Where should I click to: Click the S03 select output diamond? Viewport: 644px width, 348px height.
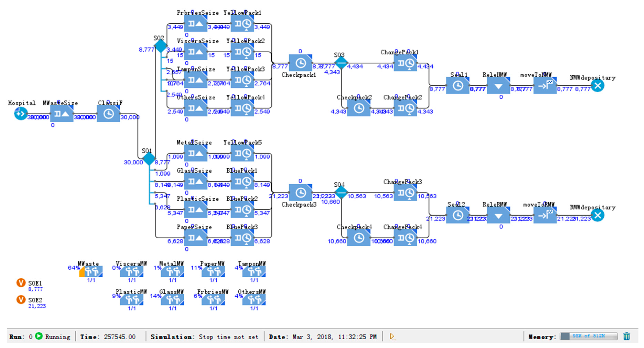point(341,63)
